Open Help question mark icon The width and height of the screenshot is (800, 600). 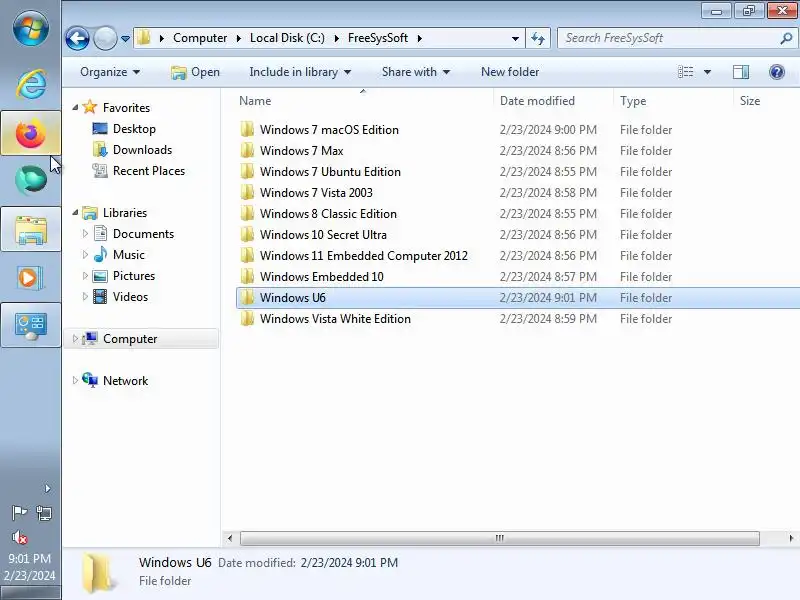tap(777, 72)
